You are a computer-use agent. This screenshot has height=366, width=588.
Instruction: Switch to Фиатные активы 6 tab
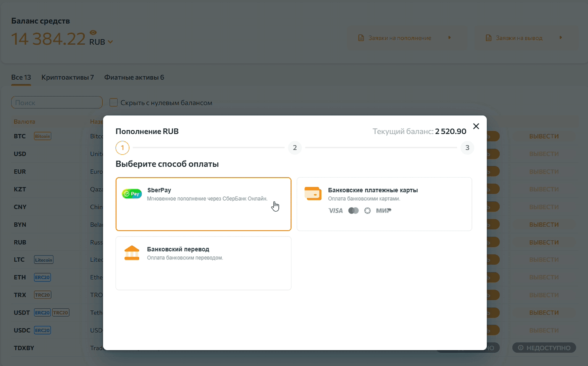coord(134,78)
